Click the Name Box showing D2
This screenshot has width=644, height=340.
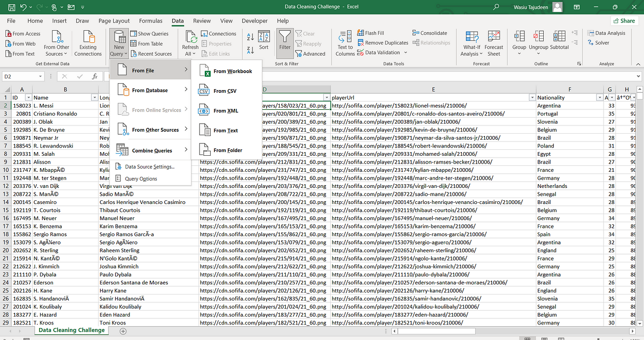[x=23, y=77]
